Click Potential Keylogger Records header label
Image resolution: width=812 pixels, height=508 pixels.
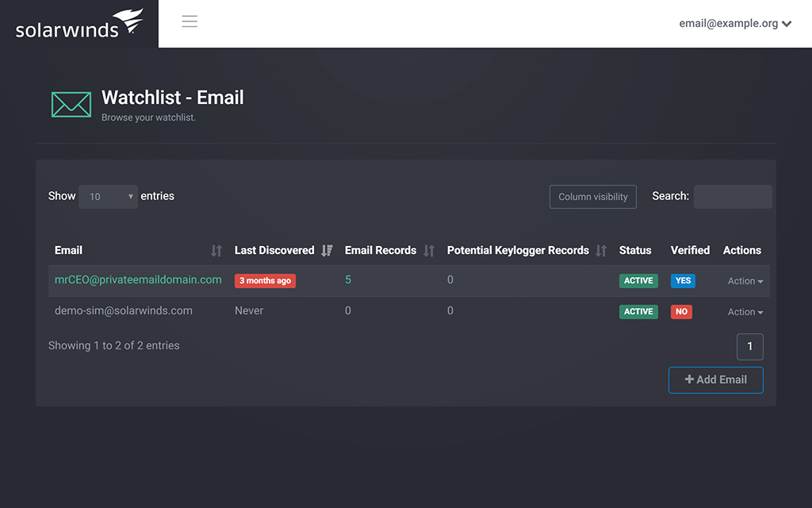tap(518, 250)
